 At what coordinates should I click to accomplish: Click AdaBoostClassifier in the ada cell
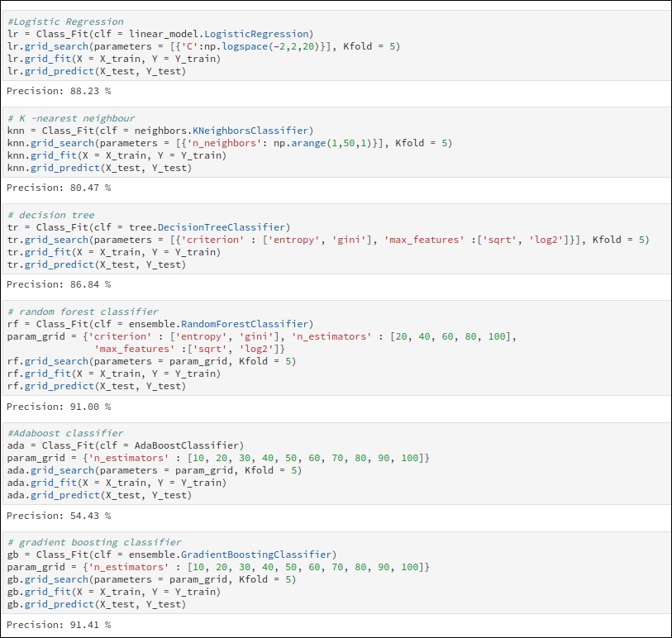[187, 445]
